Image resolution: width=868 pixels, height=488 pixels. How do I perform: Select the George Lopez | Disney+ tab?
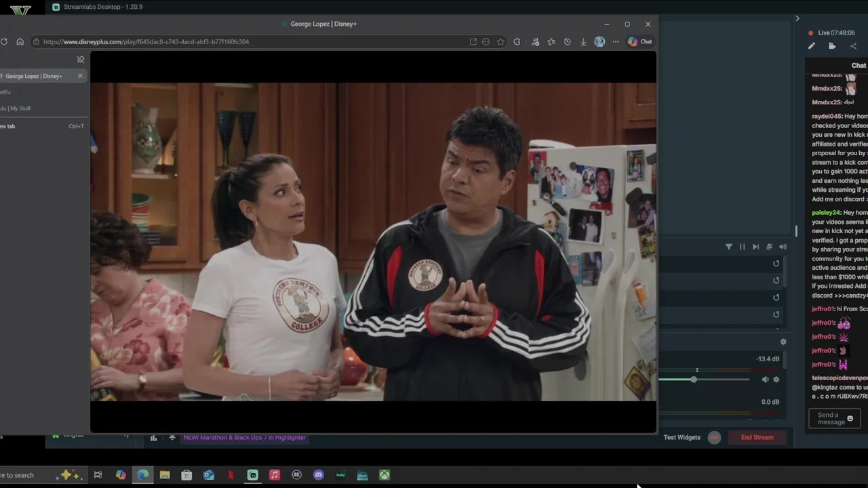coord(42,76)
